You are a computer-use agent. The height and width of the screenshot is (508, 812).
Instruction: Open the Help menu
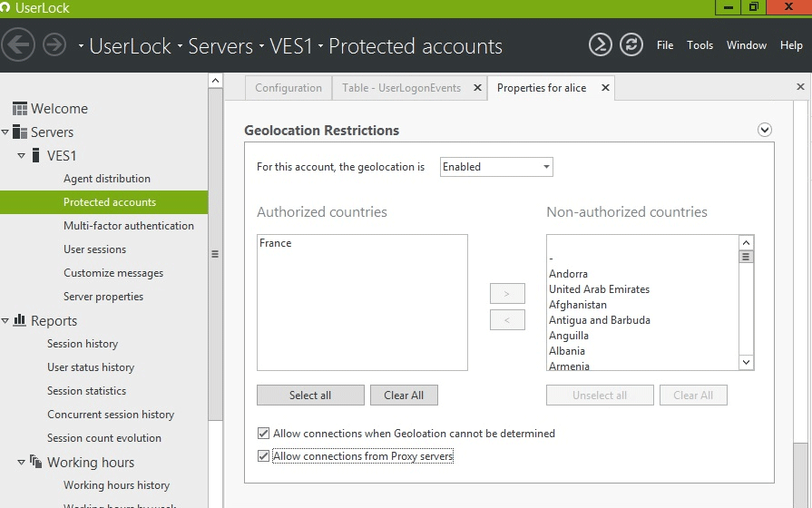791,45
